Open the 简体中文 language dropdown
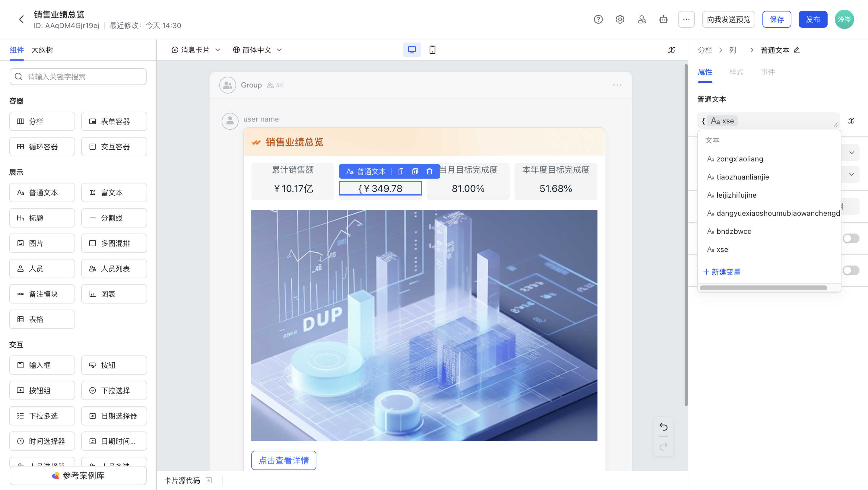 click(258, 50)
